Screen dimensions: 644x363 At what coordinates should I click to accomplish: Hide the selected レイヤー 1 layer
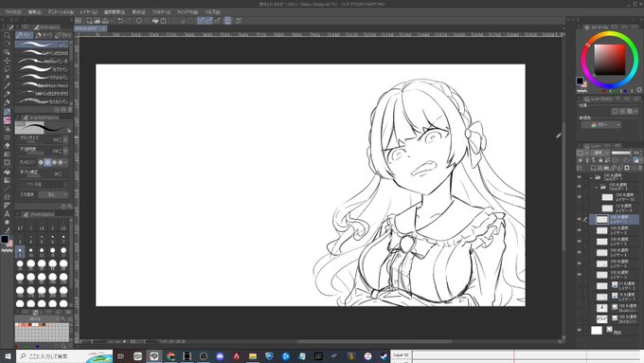[x=580, y=220]
